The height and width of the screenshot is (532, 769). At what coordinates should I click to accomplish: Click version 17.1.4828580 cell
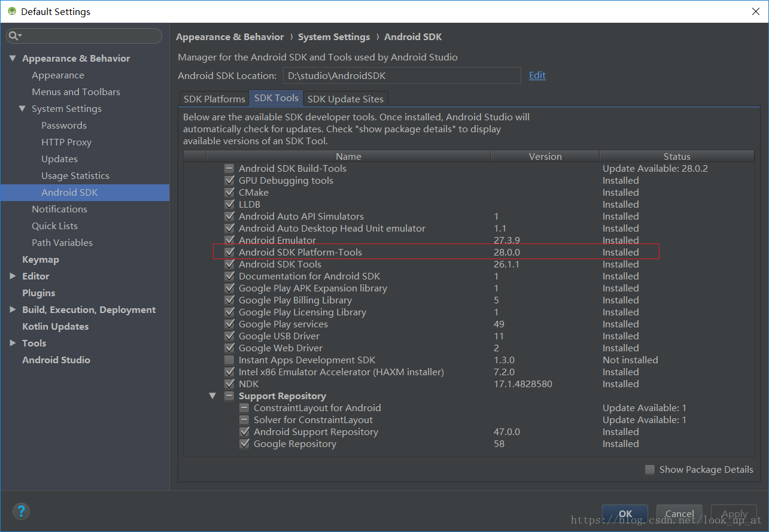point(523,384)
